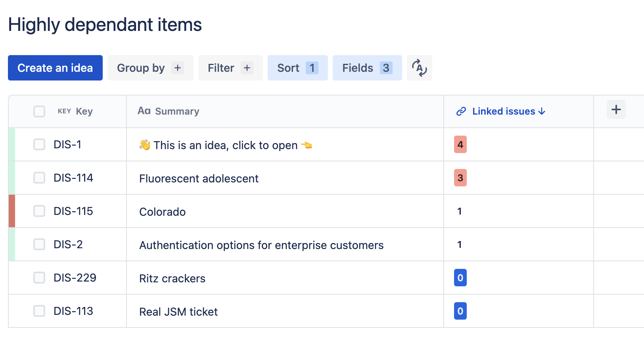This screenshot has width=644, height=345.
Task: Click the red color bar on DIS-115
Action: click(x=12, y=211)
